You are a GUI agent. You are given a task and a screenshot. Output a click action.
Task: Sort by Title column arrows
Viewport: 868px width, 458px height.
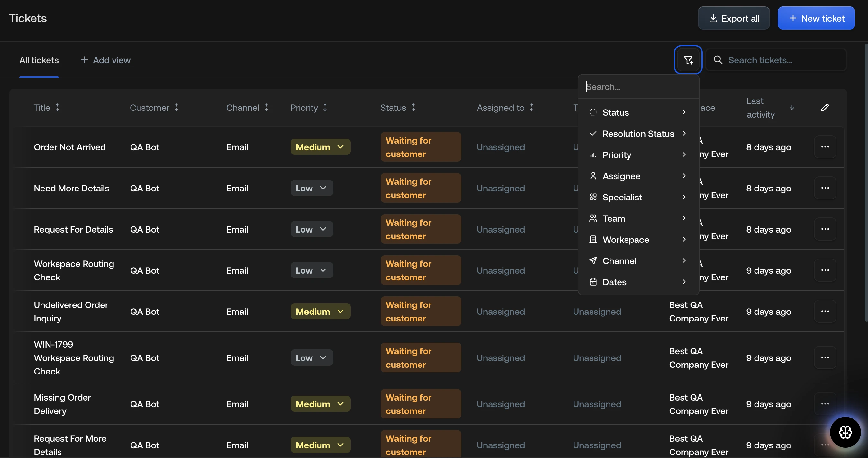[57, 107]
